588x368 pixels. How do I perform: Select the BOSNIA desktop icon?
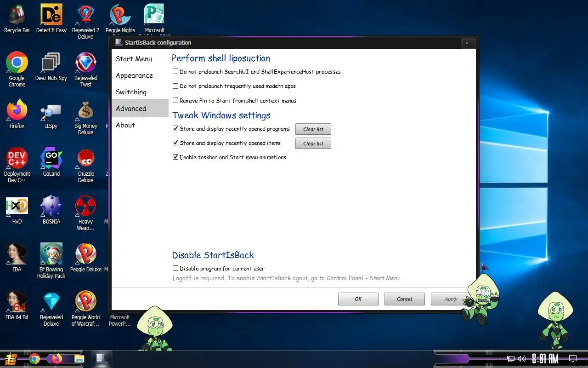click(51, 210)
